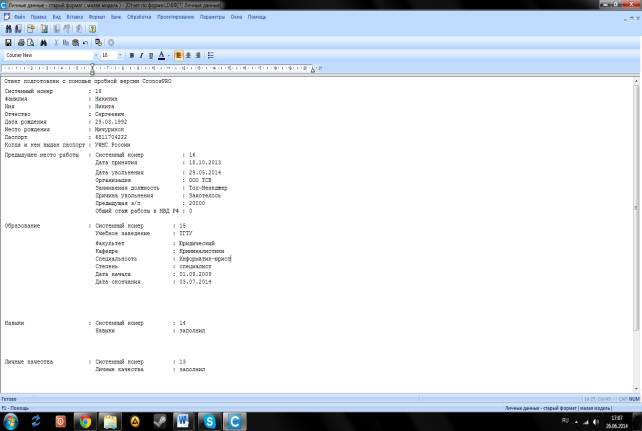Click the Save (floppy disk) icon
This screenshot has height=431, width=642.
tap(8, 43)
